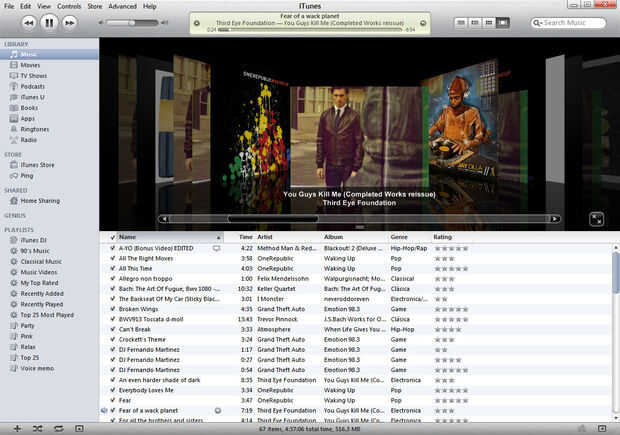Sort songs by the Name column header
Screen dimensions: 620x435
tap(170, 237)
